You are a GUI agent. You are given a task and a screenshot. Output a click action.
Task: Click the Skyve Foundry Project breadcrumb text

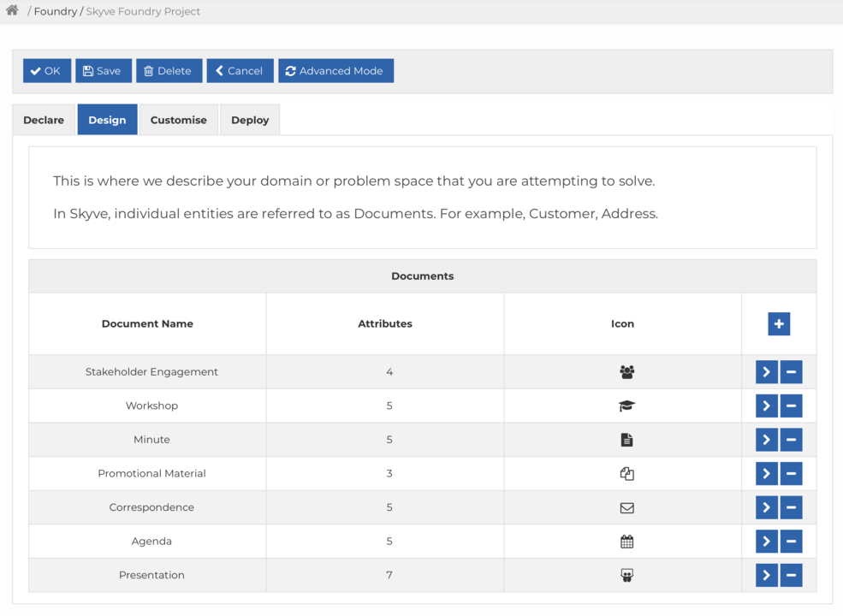pyautogui.click(x=143, y=11)
